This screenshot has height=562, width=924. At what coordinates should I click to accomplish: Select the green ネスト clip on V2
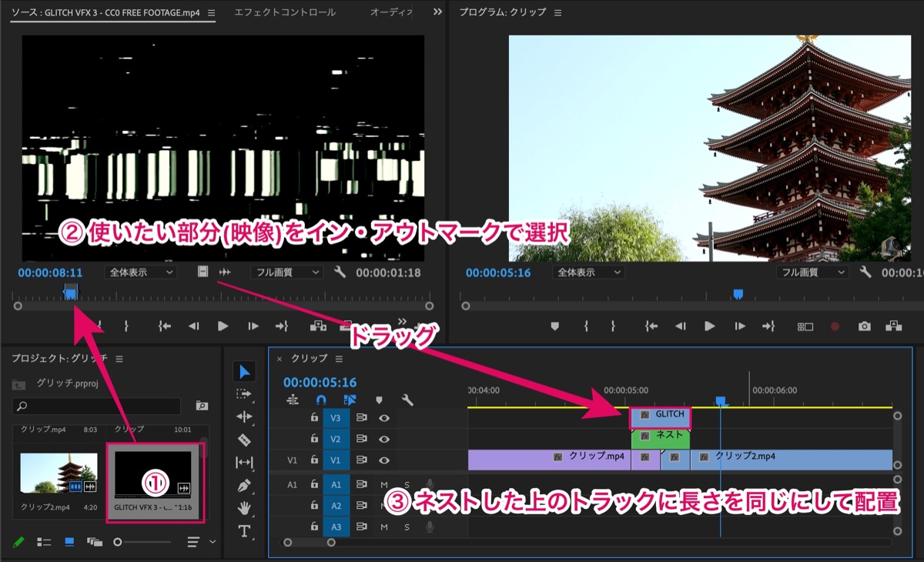point(661,438)
